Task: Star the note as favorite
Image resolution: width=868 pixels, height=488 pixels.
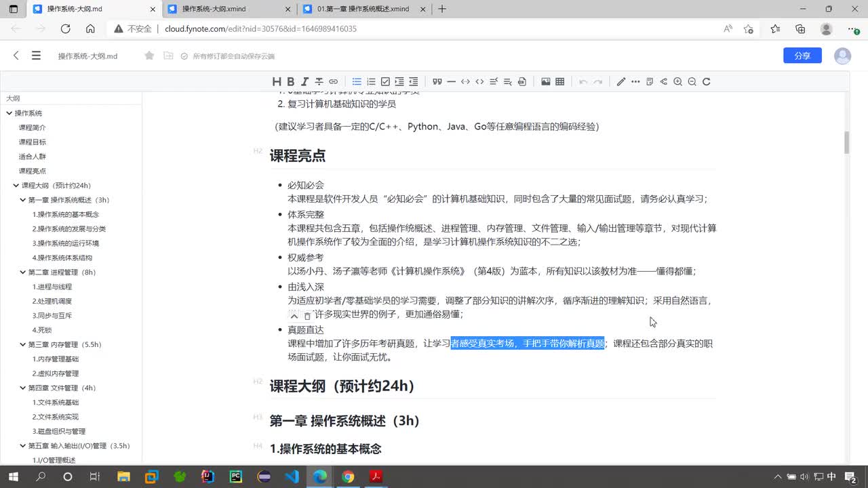Action: tap(149, 56)
